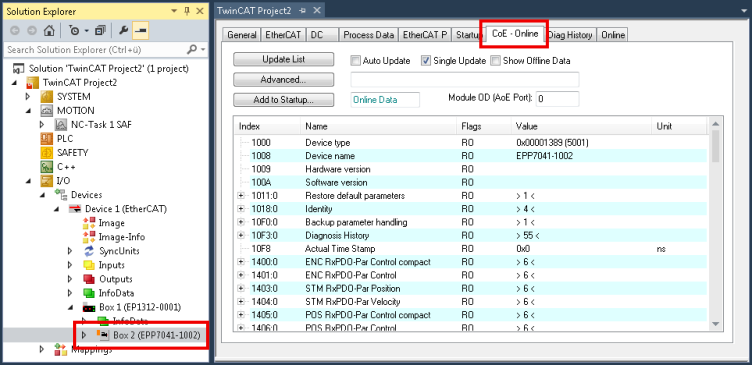Screen dimensions: 752x365
Task: Click the Device 1 (EtherCAT) icon
Action: [75, 209]
